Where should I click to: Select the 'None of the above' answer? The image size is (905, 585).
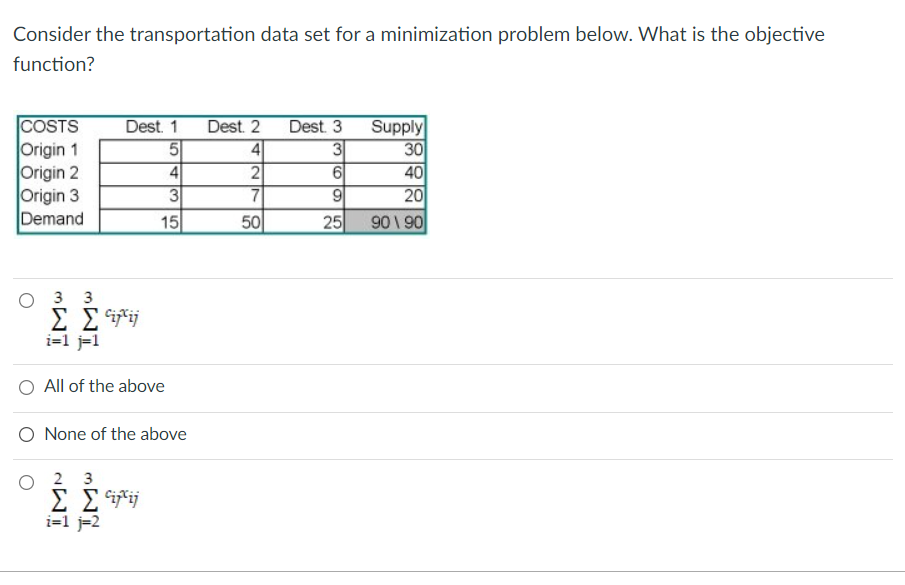(x=25, y=434)
